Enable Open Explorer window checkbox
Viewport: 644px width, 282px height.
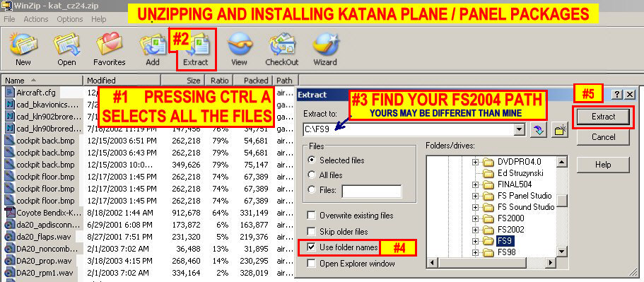[312, 264]
